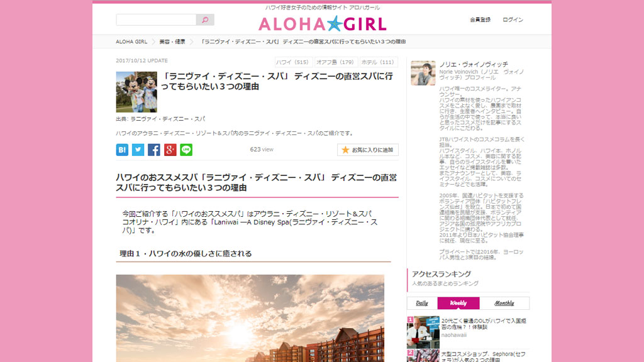Open the ログイン login link

tap(513, 19)
